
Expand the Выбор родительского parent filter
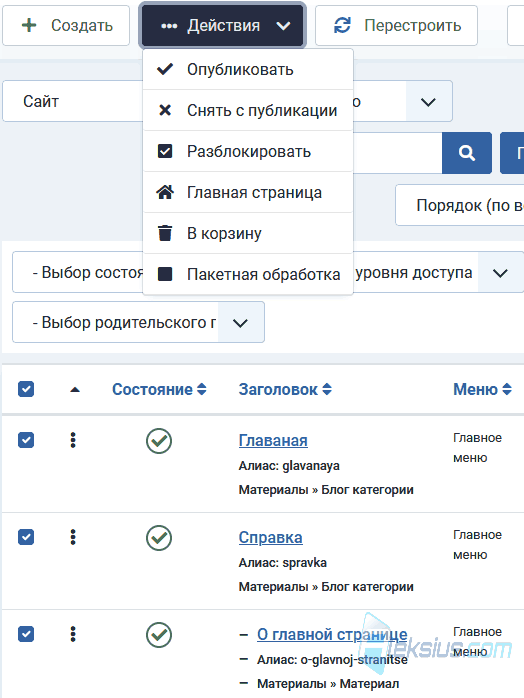[138, 322]
